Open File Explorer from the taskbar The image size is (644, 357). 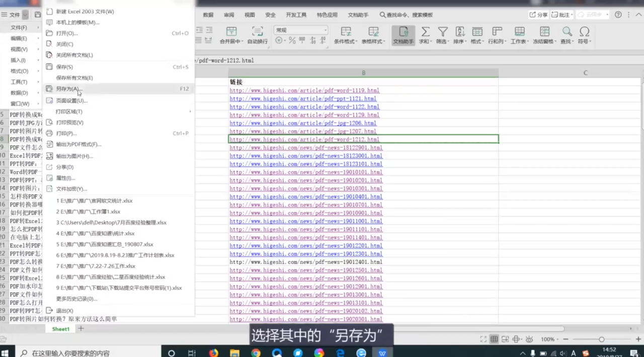coord(235,353)
